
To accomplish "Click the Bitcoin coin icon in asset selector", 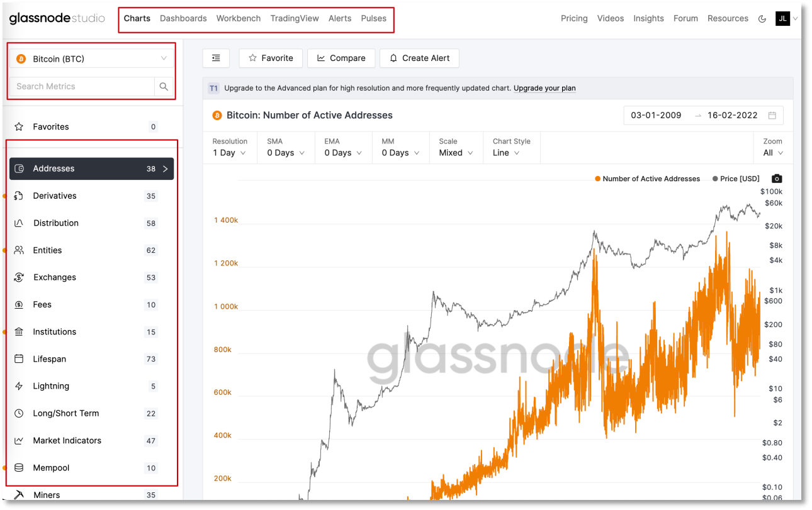I will coord(21,58).
